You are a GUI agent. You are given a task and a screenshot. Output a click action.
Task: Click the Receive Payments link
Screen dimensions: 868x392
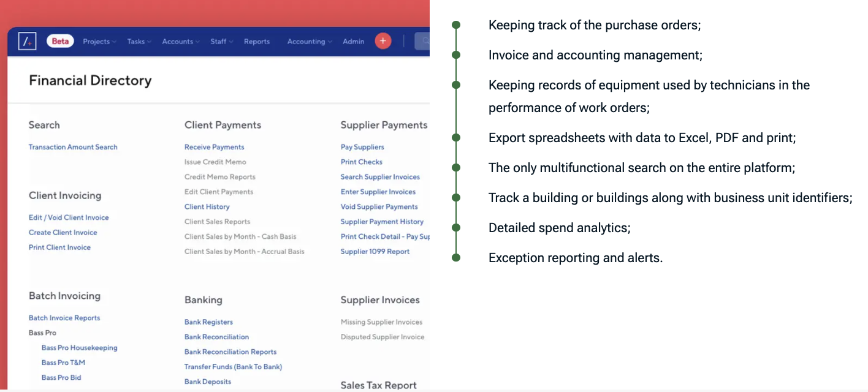pyautogui.click(x=215, y=147)
